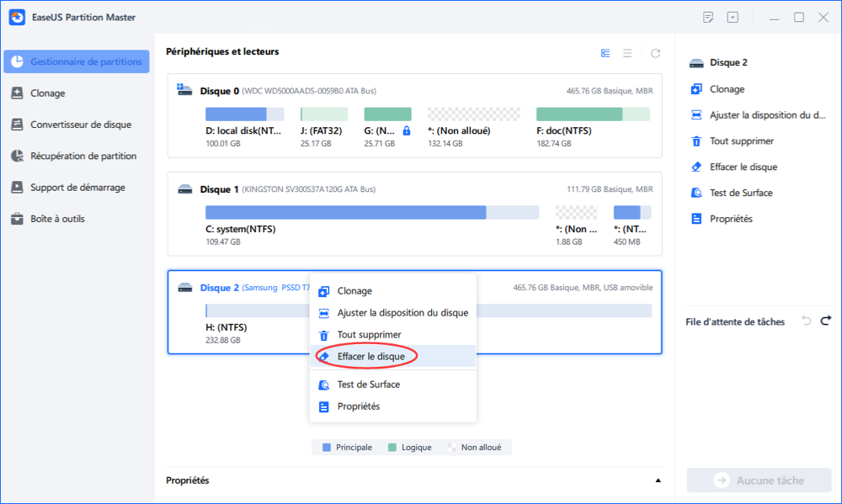Viewport: 842px width, 504px height.
Task: Click the clone icon in the context menu
Action: click(x=324, y=291)
